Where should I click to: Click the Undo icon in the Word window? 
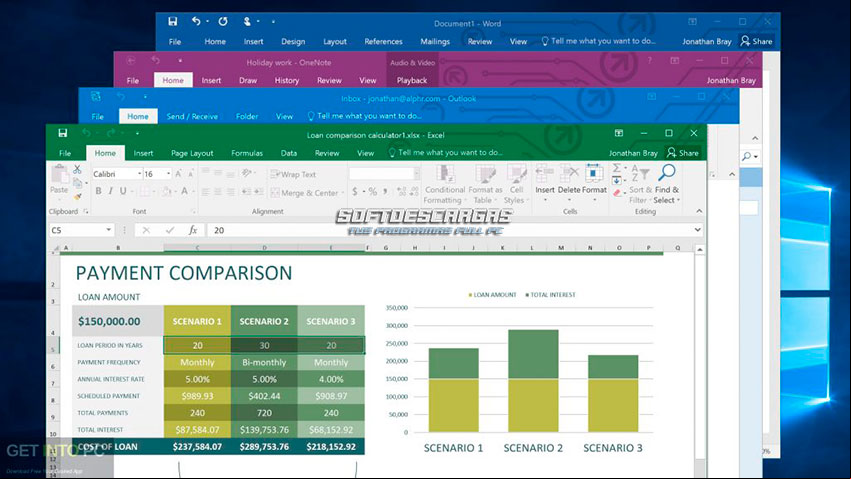click(196, 21)
